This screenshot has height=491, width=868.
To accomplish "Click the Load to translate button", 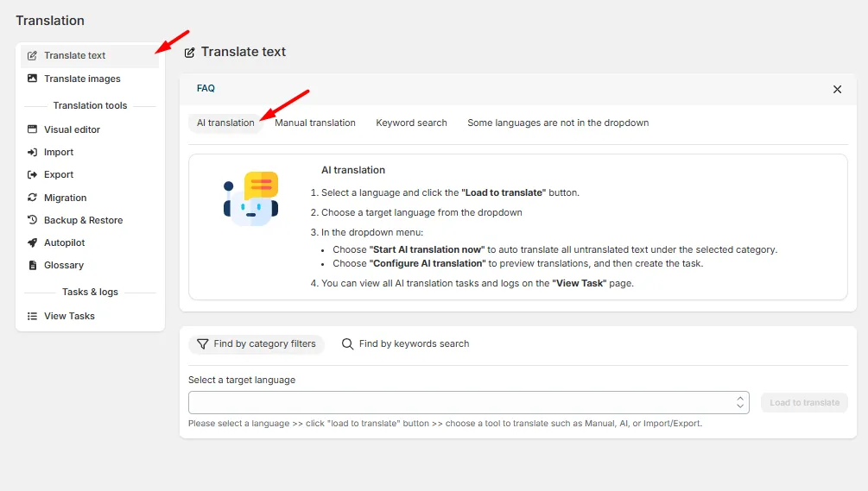I will click(x=804, y=402).
